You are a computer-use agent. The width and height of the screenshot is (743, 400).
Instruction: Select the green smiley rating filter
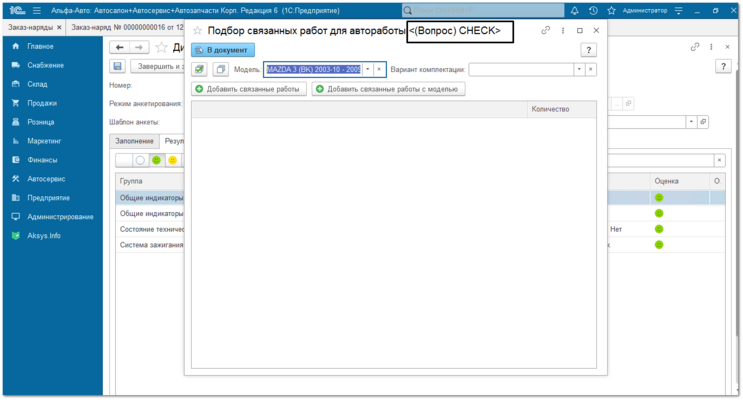pos(156,160)
